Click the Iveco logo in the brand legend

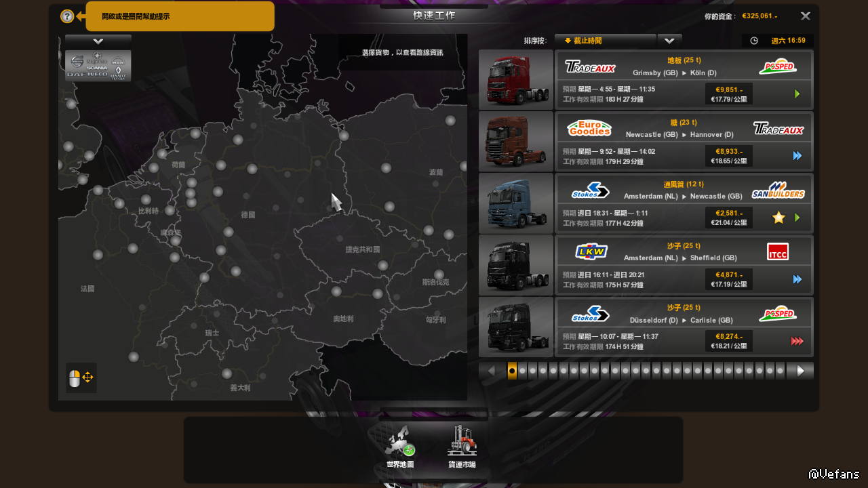(x=98, y=73)
